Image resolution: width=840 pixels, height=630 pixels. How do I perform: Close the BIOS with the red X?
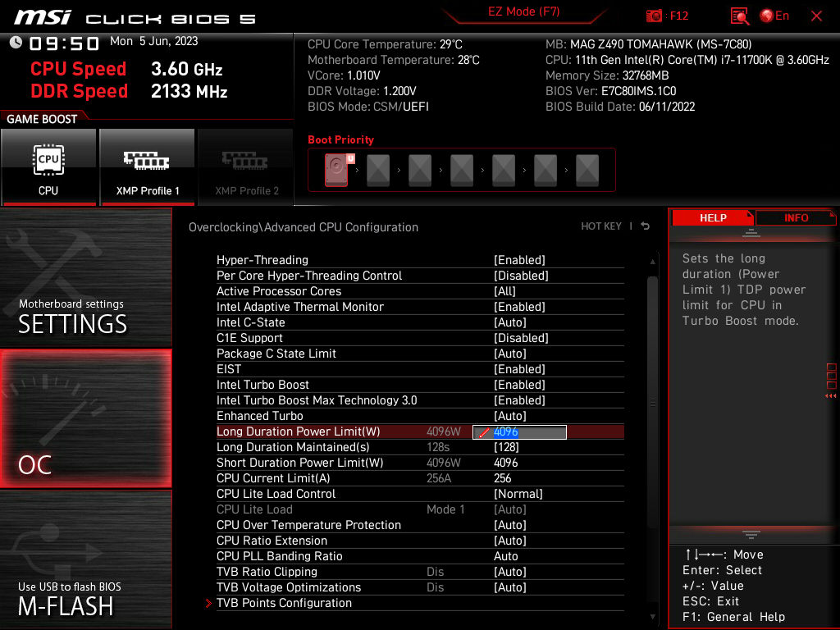816,16
